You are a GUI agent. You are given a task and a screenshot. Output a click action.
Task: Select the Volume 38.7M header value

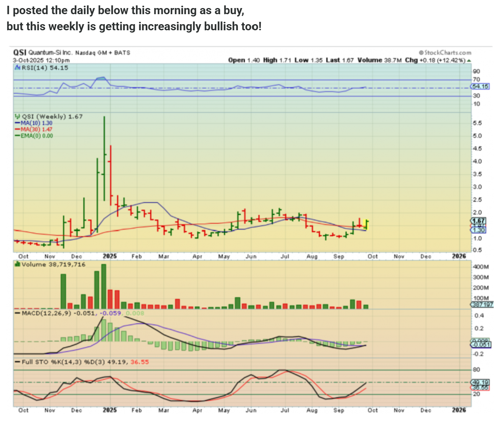click(x=379, y=60)
